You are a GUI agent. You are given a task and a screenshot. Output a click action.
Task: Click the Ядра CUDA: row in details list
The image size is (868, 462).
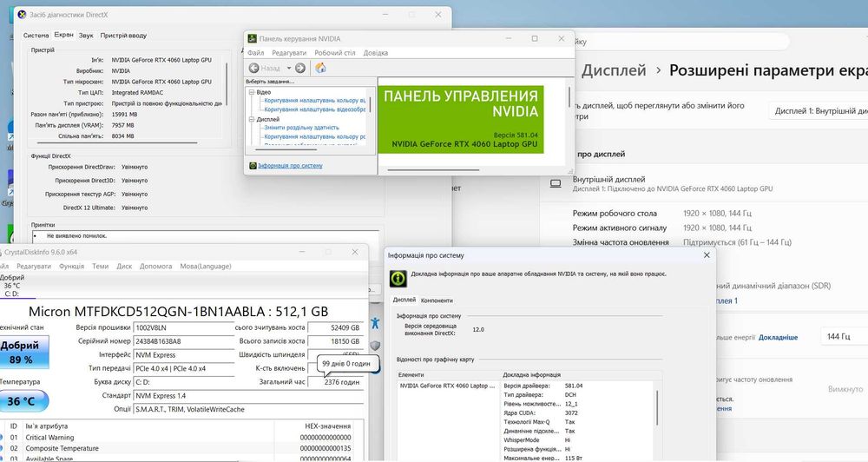point(577,412)
